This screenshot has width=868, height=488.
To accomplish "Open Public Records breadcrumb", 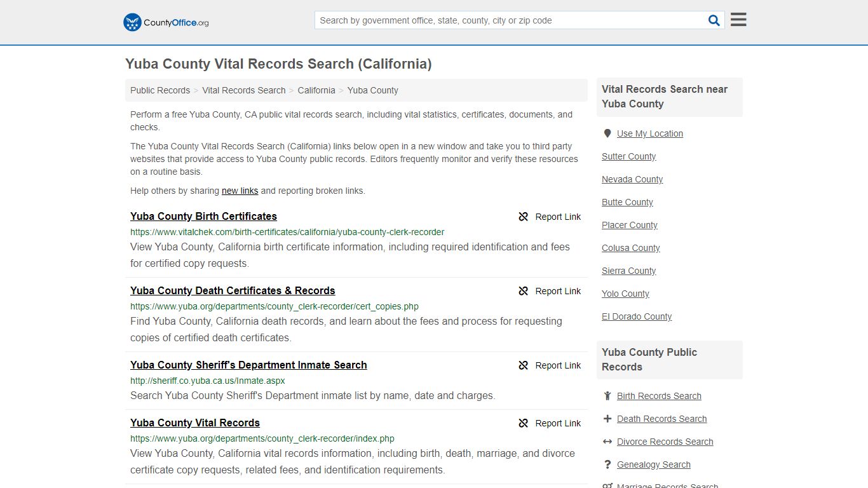I will [x=160, y=90].
